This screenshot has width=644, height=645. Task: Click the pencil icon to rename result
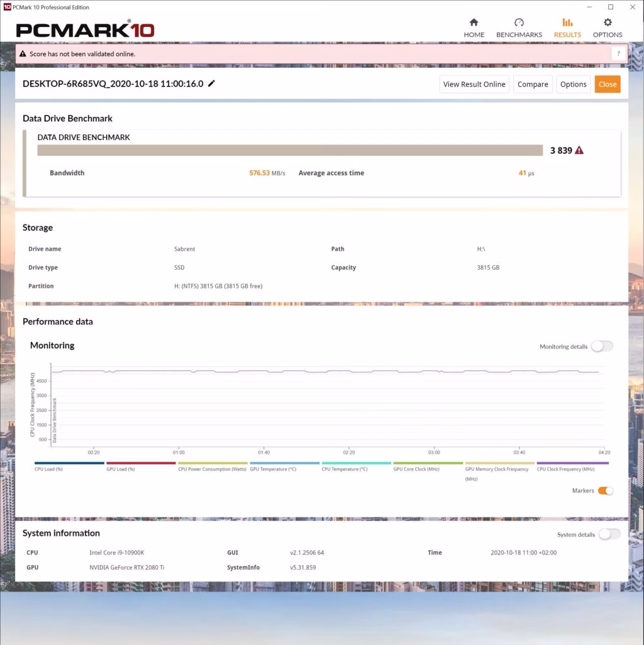(x=211, y=84)
